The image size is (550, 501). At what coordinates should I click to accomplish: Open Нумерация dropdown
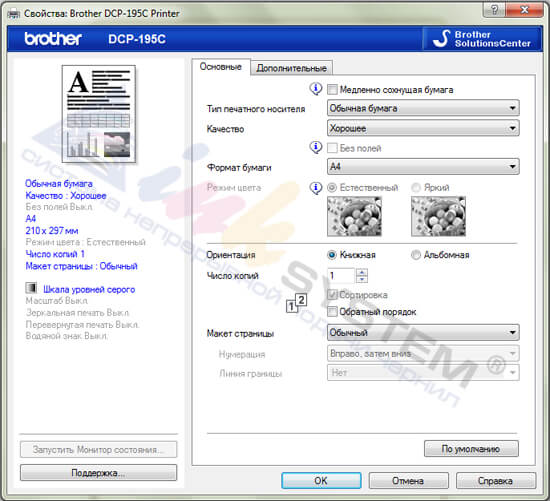click(423, 353)
